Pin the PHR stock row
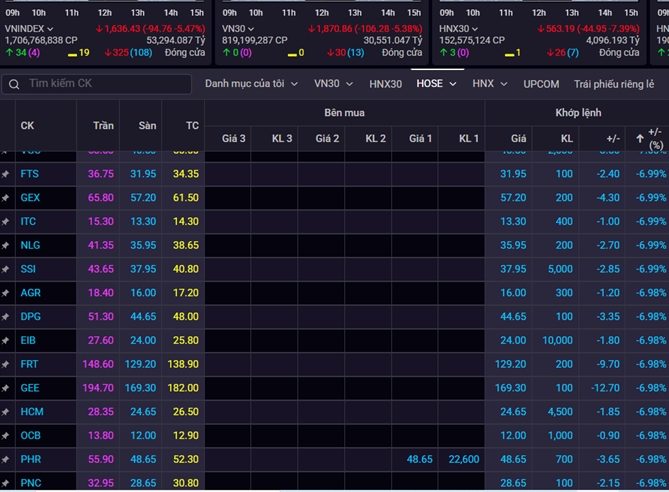669x492 pixels. 6,458
